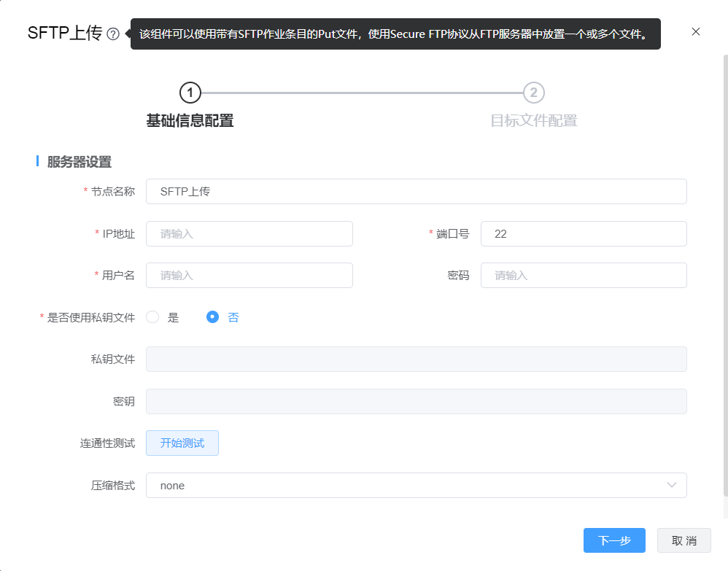Click the 开始测试 connectivity button
Image resolution: width=728 pixels, height=571 pixels.
tap(182, 443)
